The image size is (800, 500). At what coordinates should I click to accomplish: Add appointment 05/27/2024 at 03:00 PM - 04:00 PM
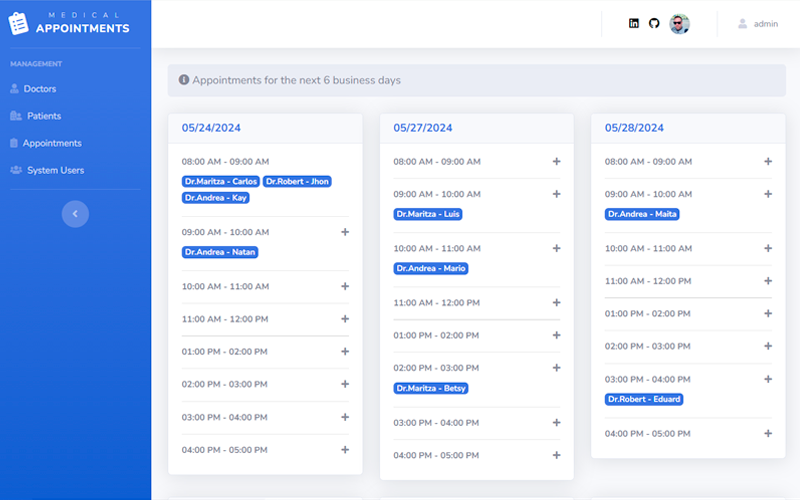(557, 422)
